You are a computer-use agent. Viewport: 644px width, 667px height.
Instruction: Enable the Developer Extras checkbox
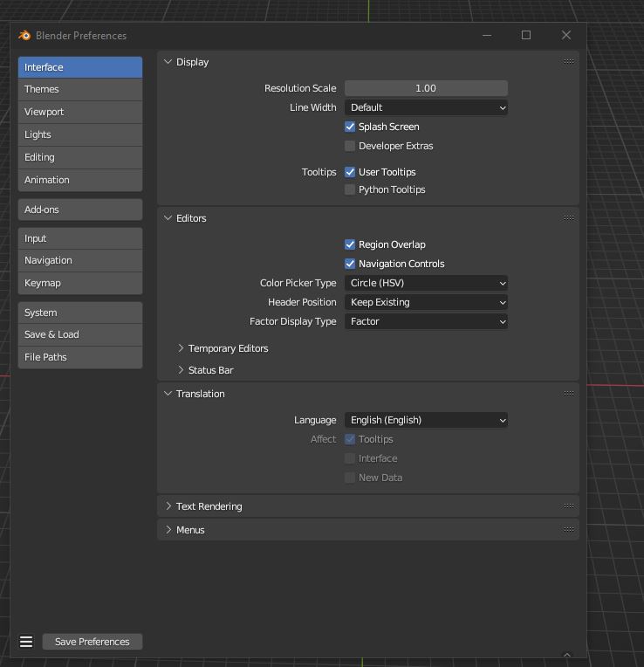coord(350,146)
